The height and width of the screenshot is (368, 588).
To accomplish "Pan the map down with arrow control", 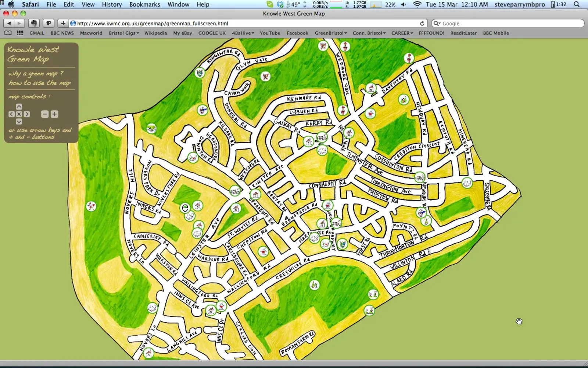I will [x=19, y=122].
